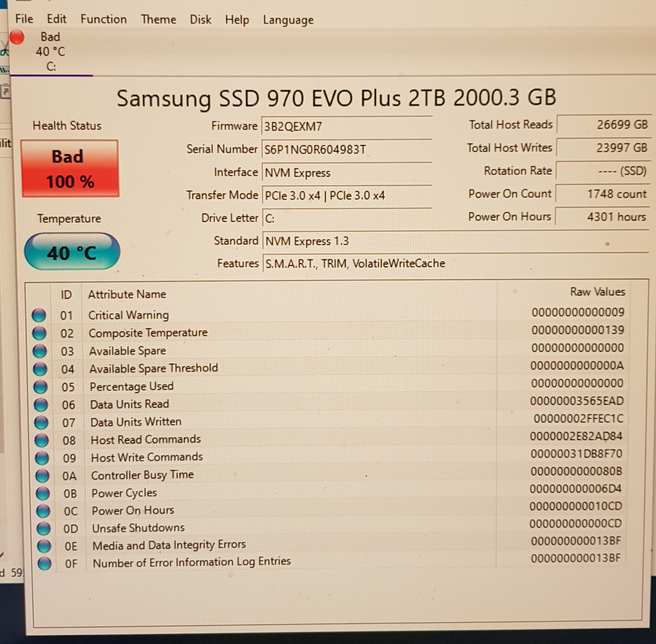Image resolution: width=656 pixels, height=644 pixels.
Task: Click the 40 °C temperature button
Action: pos(72,252)
